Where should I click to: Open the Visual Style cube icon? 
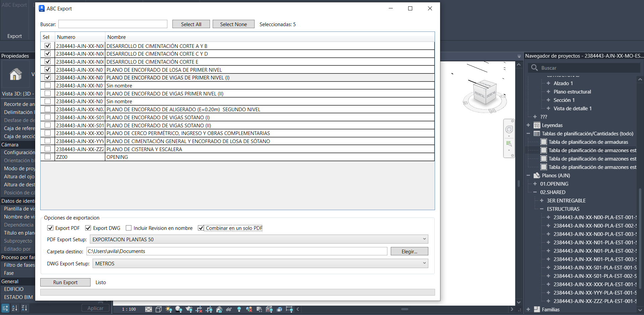(x=159, y=309)
